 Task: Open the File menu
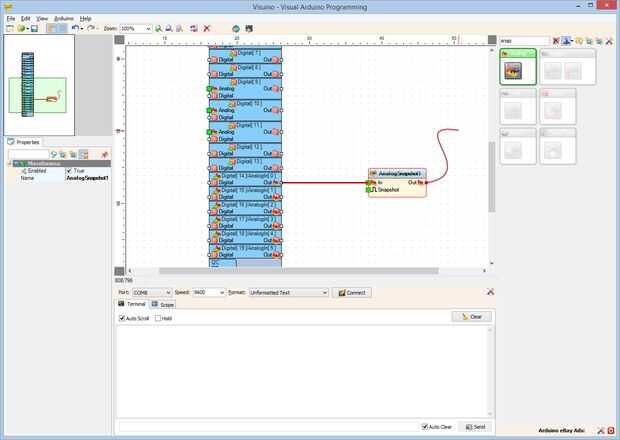tap(11, 19)
